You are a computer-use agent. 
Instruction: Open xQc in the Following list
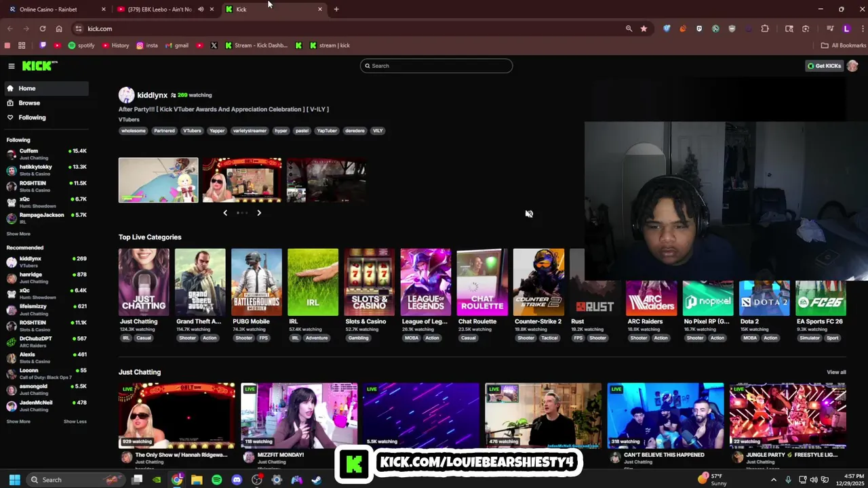tap(45, 202)
